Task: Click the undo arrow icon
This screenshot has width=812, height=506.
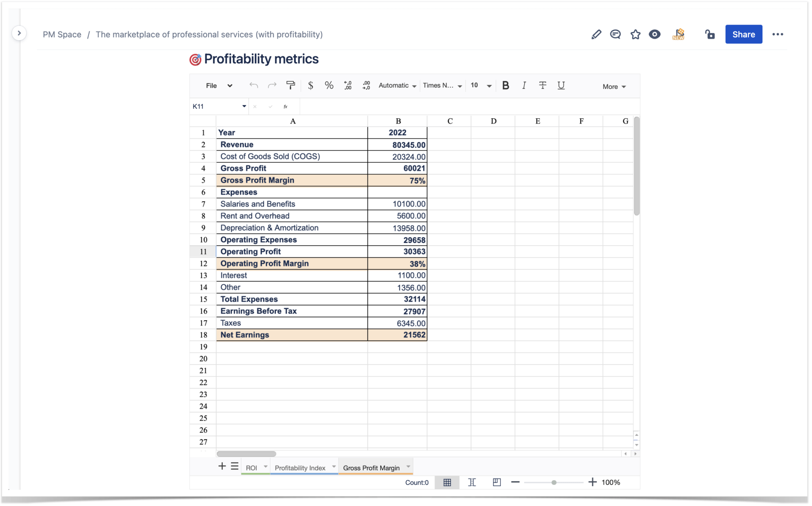Action: click(x=253, y=85)
